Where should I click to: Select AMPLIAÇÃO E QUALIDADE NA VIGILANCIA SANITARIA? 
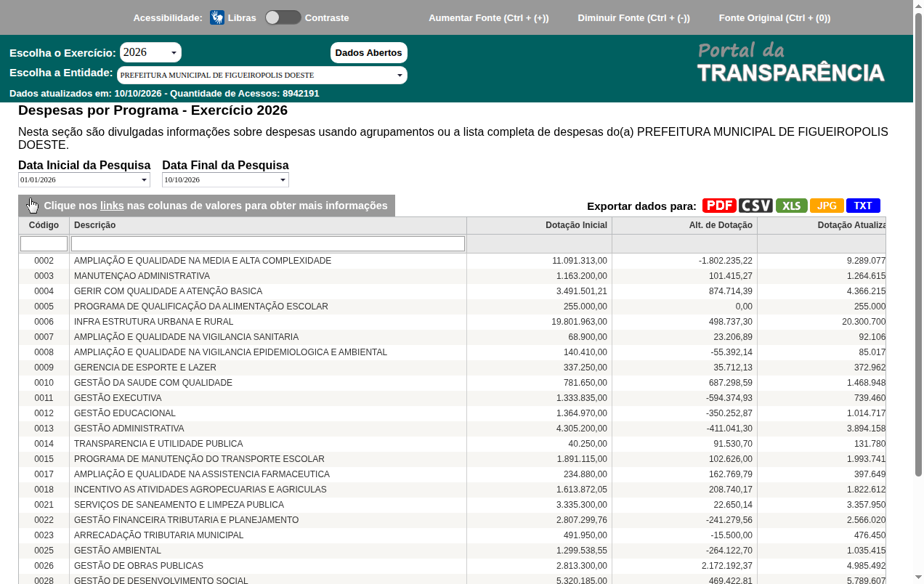pyautogui.click(x=186, y=337)
